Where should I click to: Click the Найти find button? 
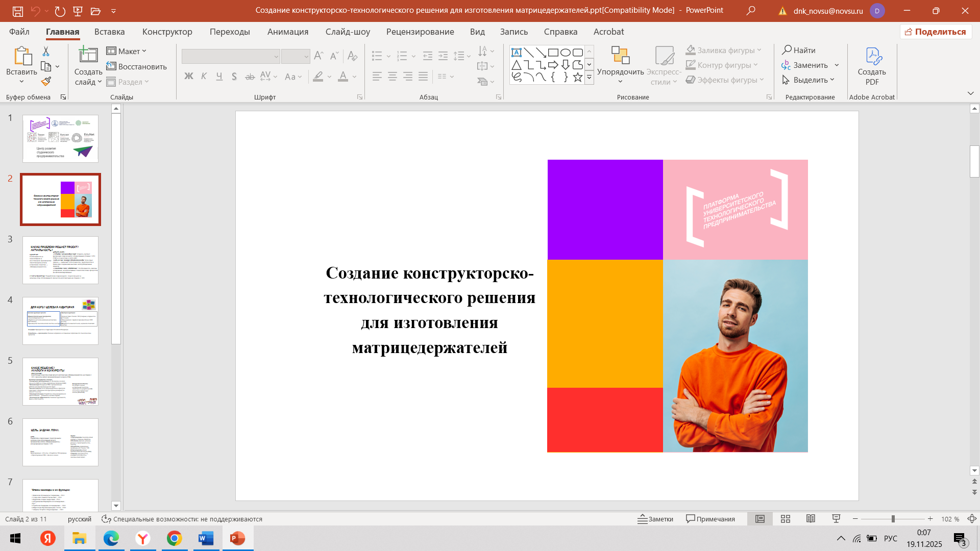[799, 50]
